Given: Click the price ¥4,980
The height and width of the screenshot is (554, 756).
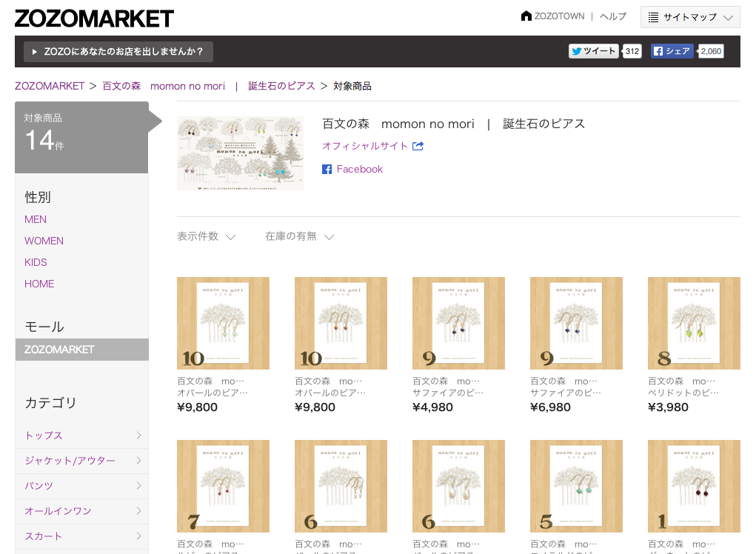Looking at the screenshot, I should [432, 407].
